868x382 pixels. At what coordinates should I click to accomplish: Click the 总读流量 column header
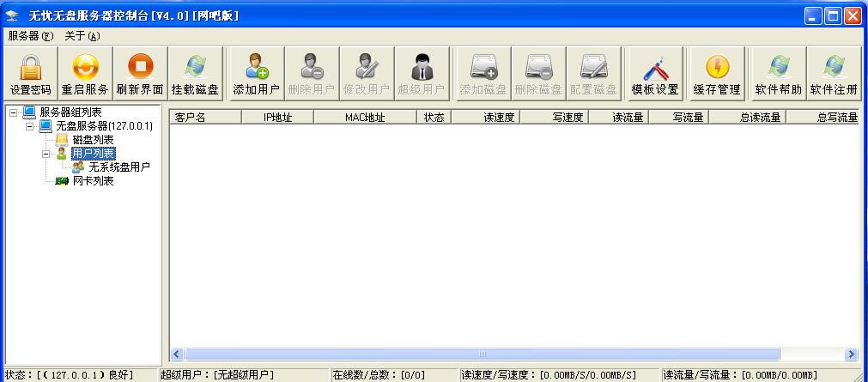pos(747,117)
